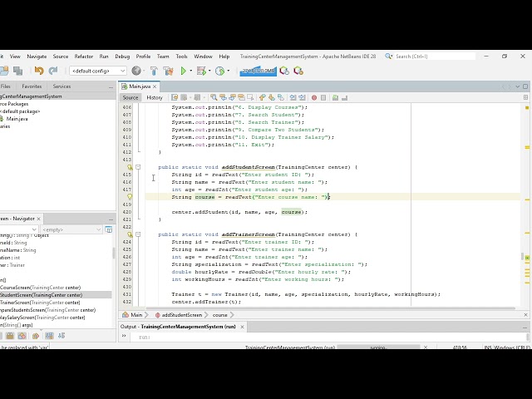Open the <empty> filter dropdown in Navigator
Screen dimensions: 532x399
coord(71,229)
